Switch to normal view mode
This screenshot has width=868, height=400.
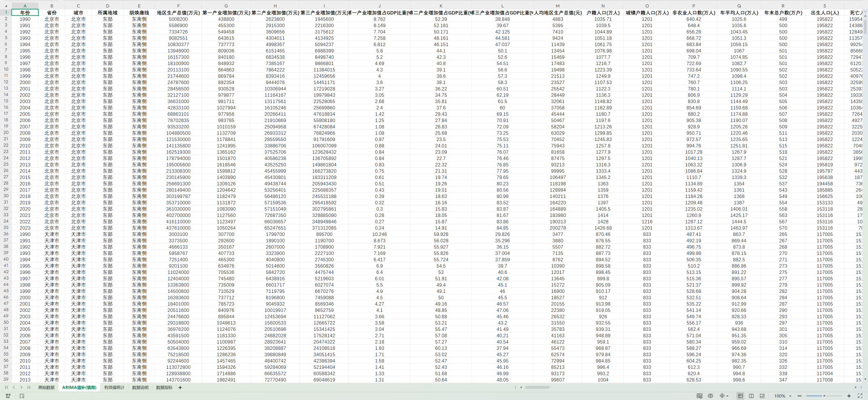741,396
